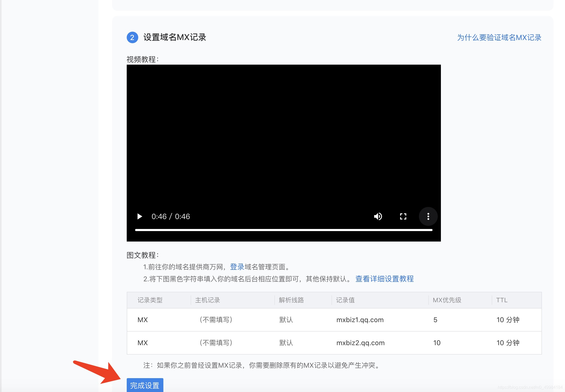565x392 pixels.
Task: Click the 解析线路 column header
Action: pyautogui.click(x=291, y=300)
